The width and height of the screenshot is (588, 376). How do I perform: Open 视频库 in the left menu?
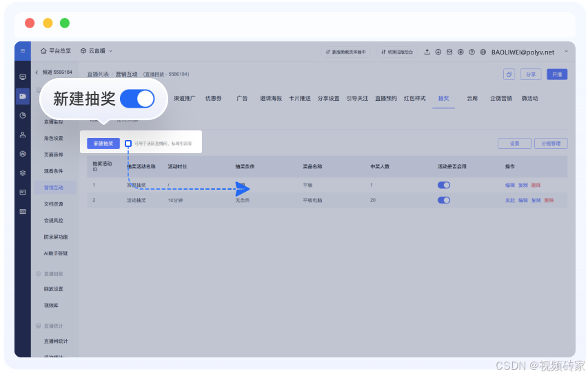click(51, 306)
